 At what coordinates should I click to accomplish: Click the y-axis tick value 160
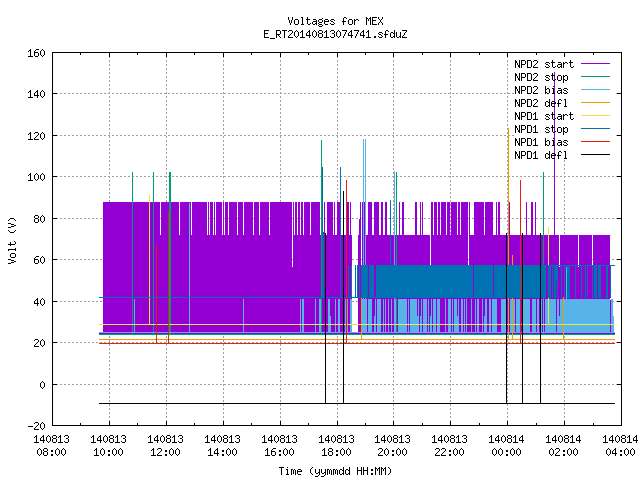[x=36, y=53]
